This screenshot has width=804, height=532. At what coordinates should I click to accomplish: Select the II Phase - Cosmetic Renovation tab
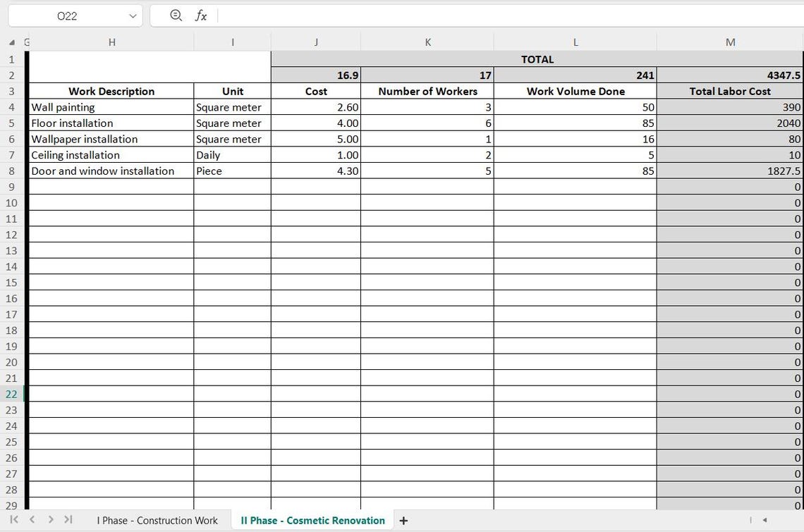pyautogui.click(x=312, y=520)
